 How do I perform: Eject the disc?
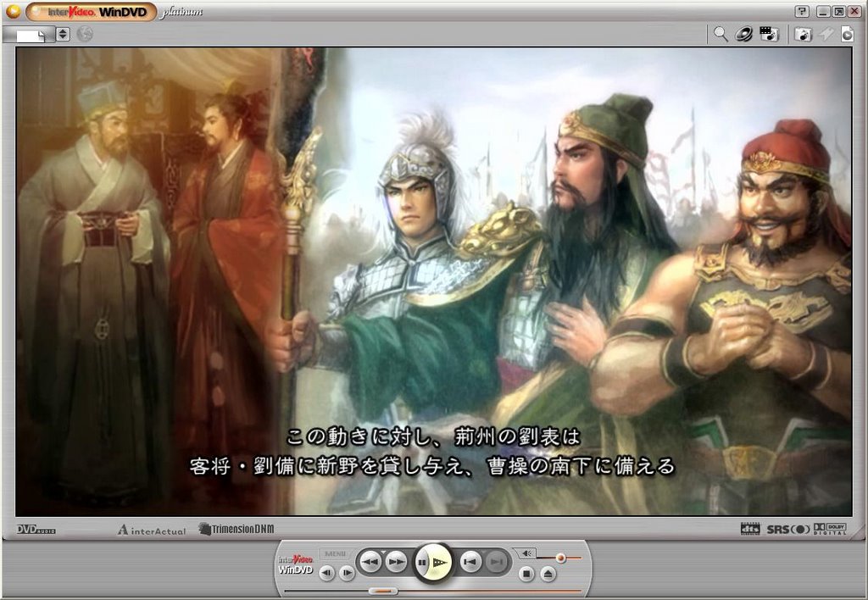pos(548,574)
